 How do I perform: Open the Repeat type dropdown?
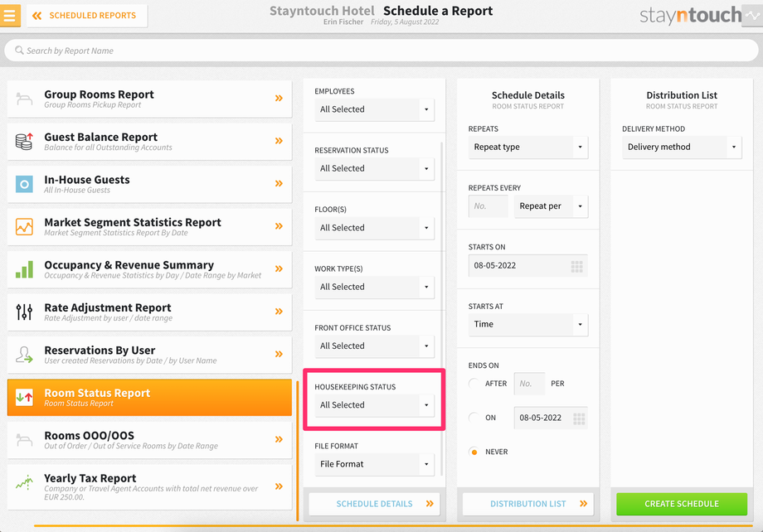click(528, 147)
